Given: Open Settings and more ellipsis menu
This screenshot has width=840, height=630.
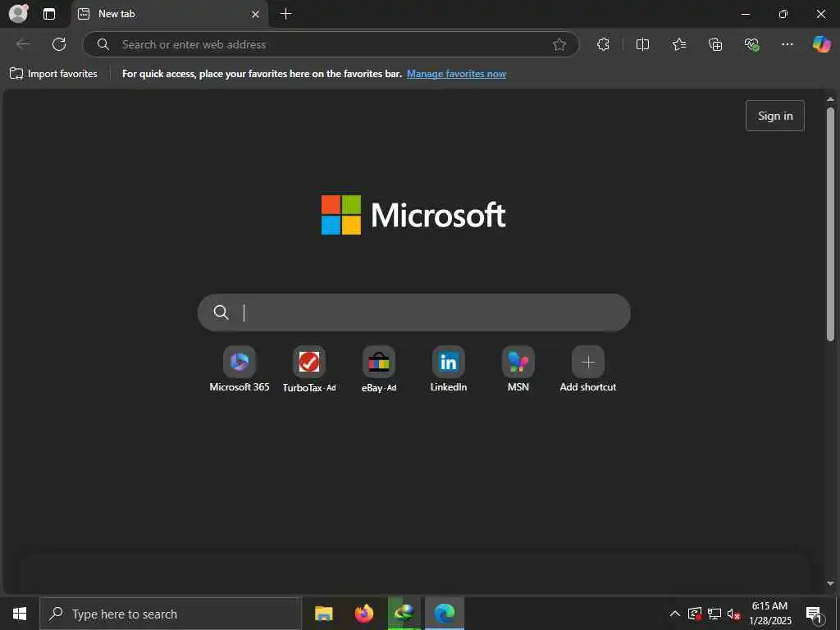Looking at the screenshot, I should 787,44.
